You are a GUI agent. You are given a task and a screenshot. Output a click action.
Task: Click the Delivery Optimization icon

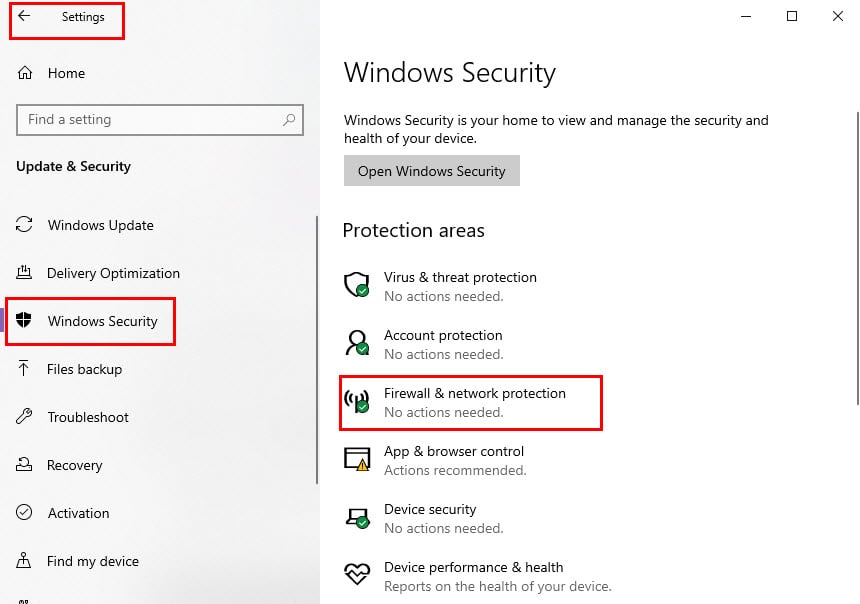coord(24,272)
